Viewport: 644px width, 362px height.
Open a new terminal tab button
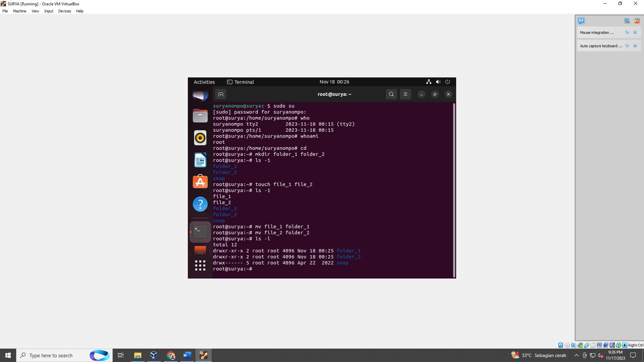[221, 95]
